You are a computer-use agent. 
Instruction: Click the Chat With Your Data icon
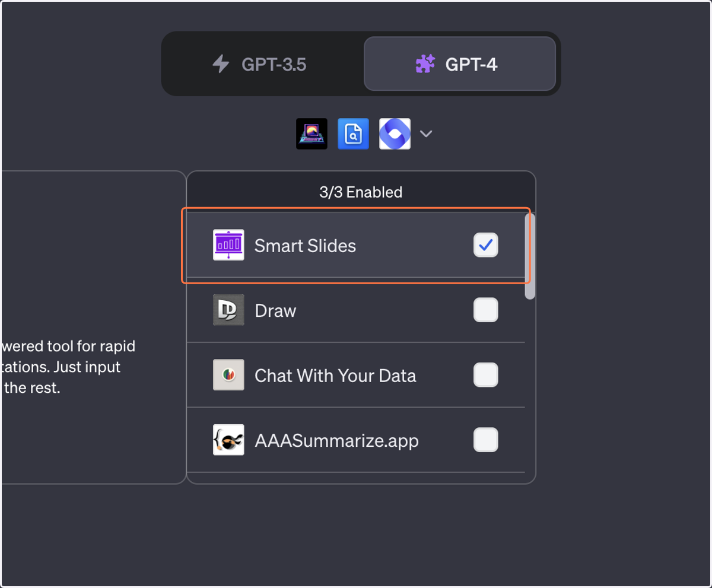pyautogui.click(x=228, y=375)
